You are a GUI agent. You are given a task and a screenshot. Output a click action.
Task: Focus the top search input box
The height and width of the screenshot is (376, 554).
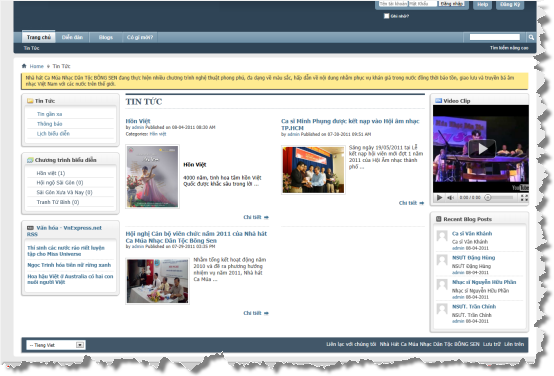[495, 37]
